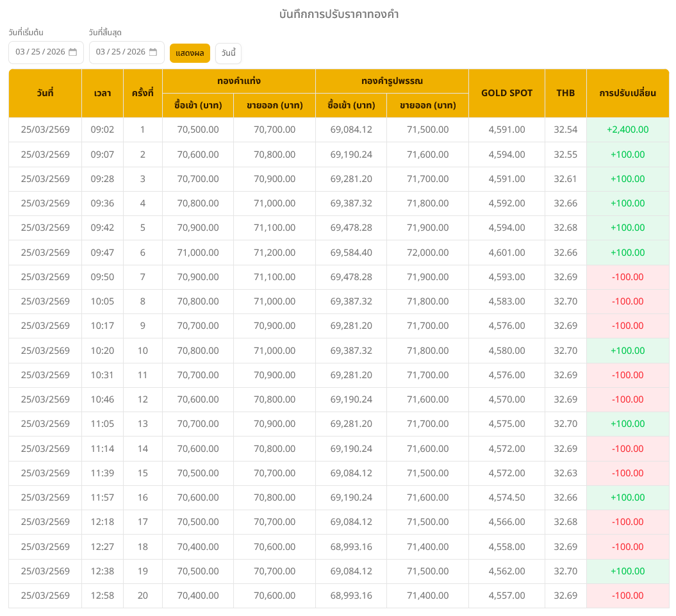Viewport: 676px width, 616px height.
Task: Open calendar picker for end date
Action: pos(153,52)
